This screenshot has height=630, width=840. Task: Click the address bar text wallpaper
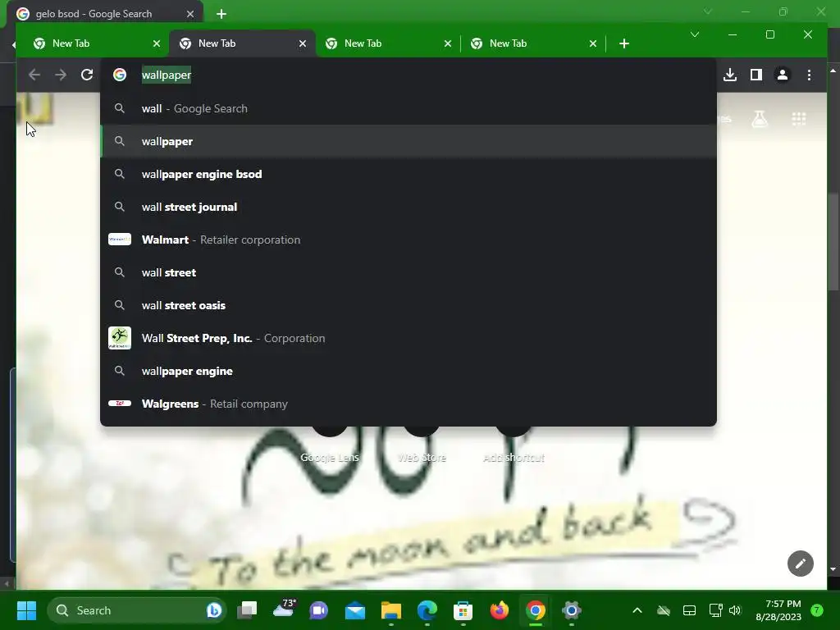coord(166,75)
